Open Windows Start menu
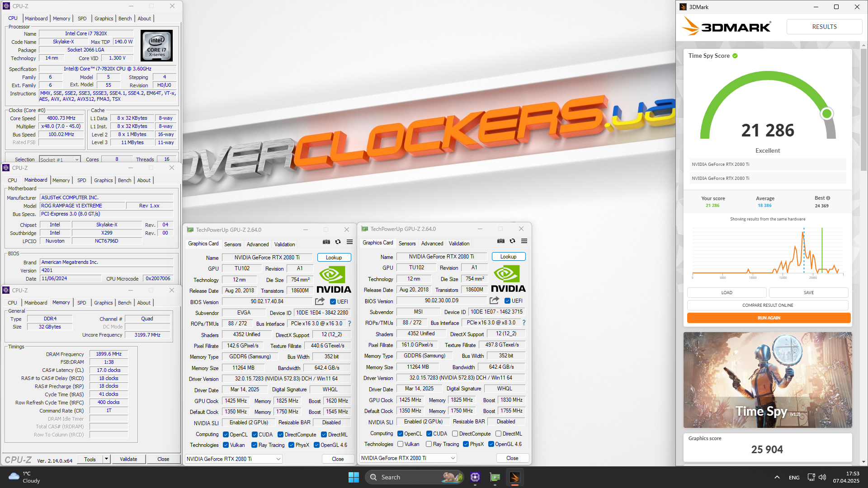This screenshot has height=488, width=868. tap(354, 477)
